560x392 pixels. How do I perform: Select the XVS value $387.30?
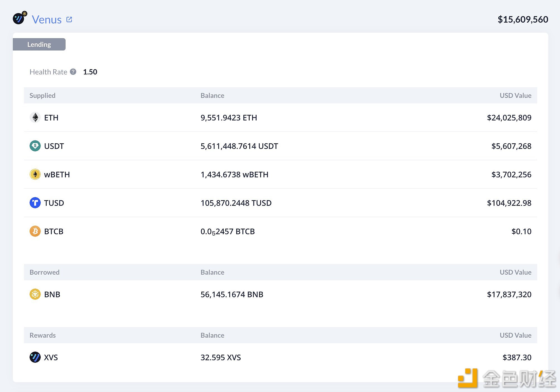click(x=517, y=357)
